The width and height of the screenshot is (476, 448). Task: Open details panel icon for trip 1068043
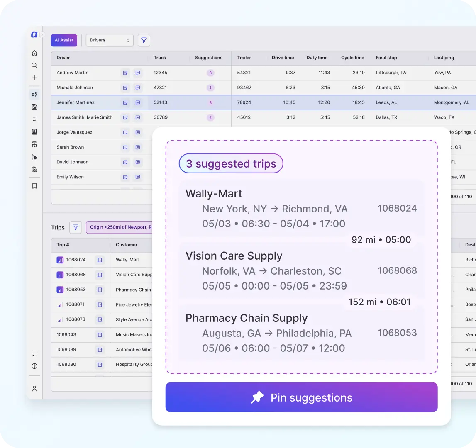click(100, 334)
